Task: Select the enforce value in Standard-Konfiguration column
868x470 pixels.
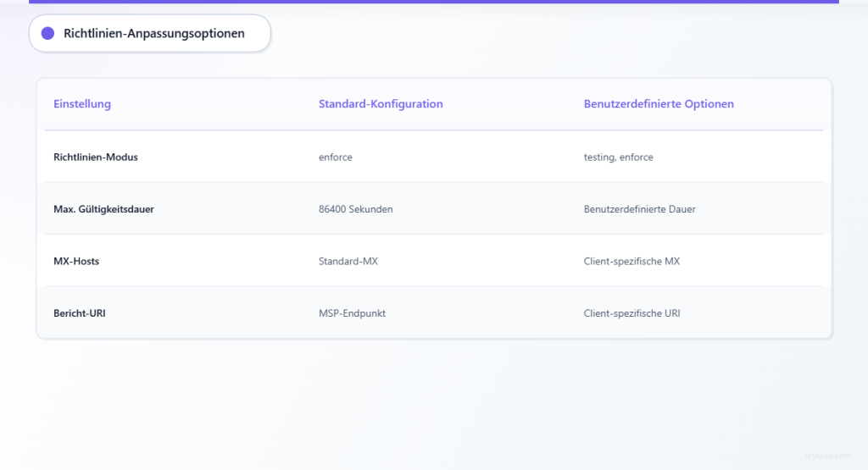Action: click(336, 157)
